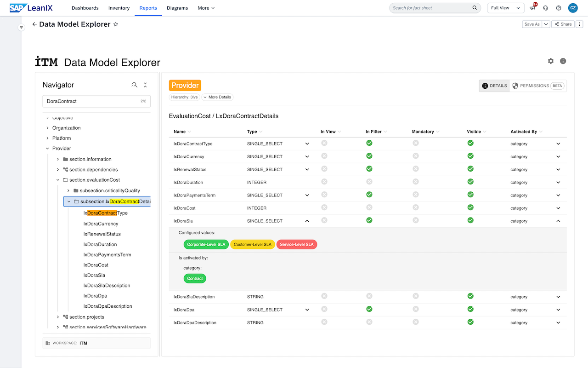Click In View cross icon for lxDoraDuration
588x368 pixels.
click(x=324, y=182)
